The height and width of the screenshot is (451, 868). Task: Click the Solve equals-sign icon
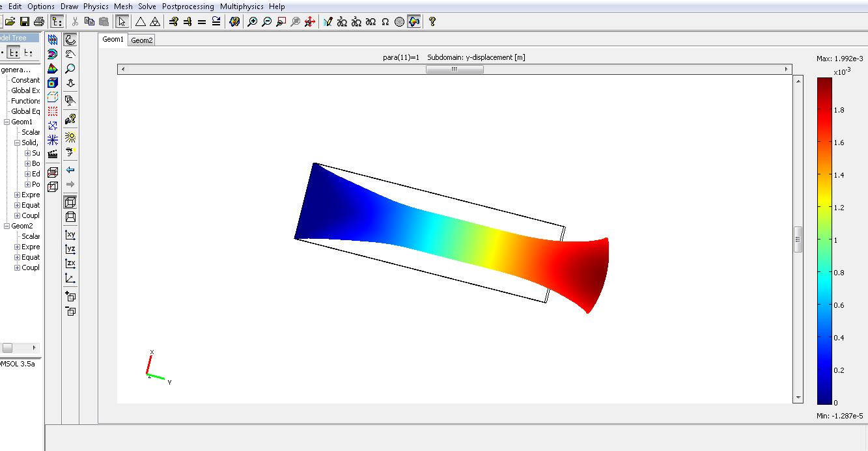pos(202,21)
